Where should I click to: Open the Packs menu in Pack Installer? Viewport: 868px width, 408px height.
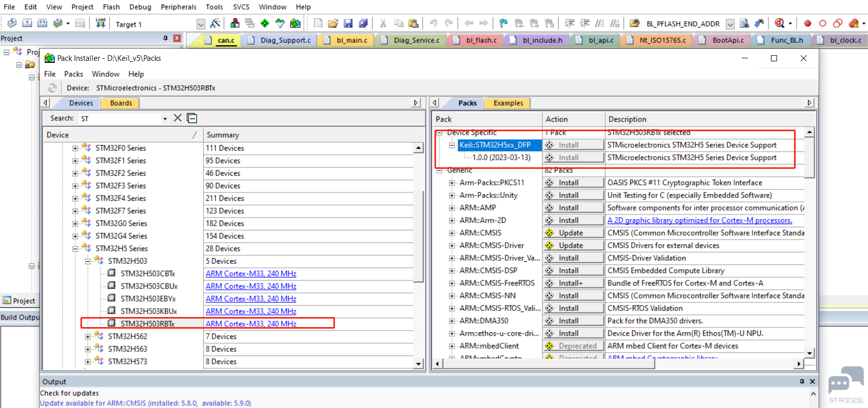pos(73,74)
